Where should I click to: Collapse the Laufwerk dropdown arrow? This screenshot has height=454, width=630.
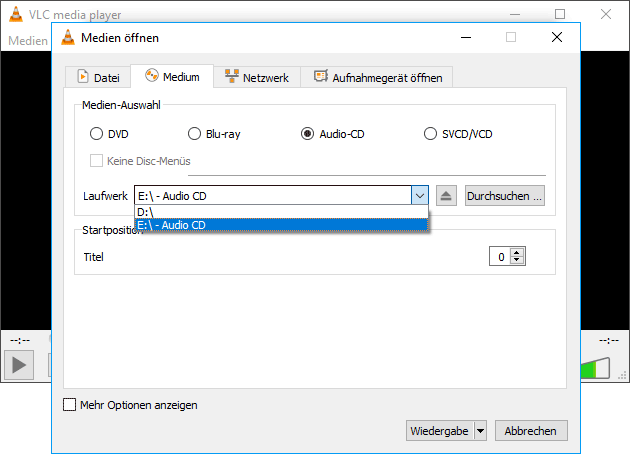tap(420, 196)
